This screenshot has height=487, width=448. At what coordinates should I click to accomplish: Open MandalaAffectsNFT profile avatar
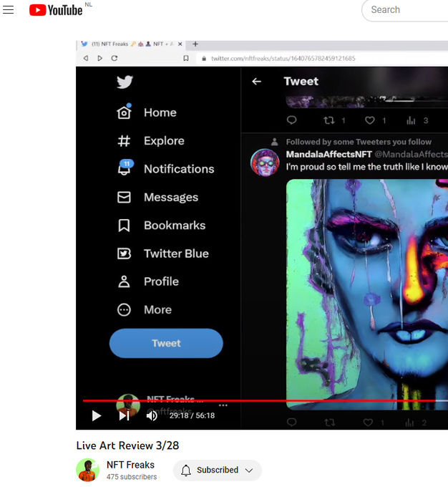point(265,163)
